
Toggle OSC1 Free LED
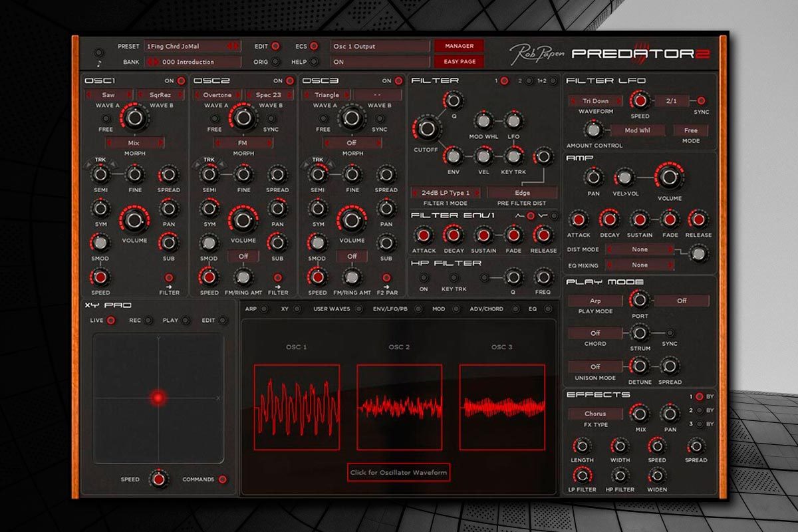coord(104,118)
